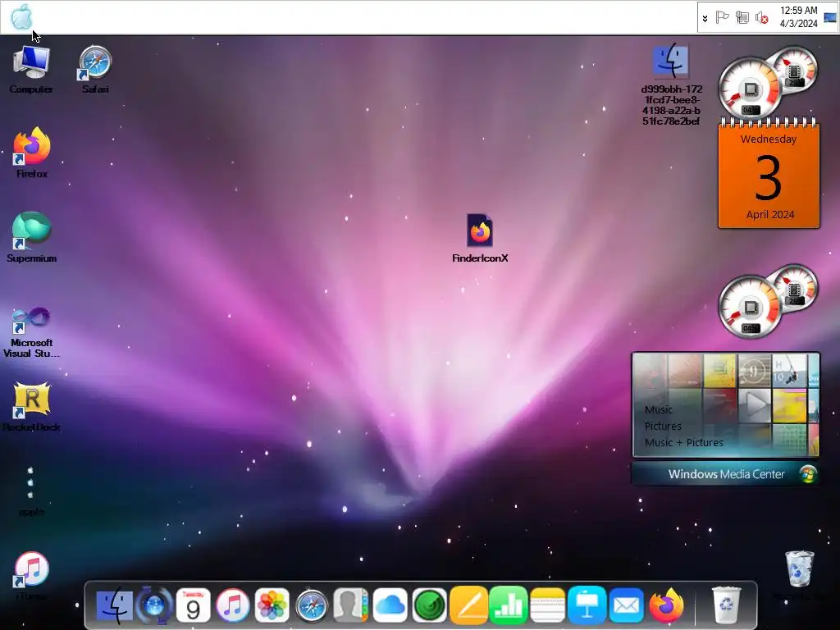Select the FinderIconX file on desktop
840x630 pixels.
[479, 239]
